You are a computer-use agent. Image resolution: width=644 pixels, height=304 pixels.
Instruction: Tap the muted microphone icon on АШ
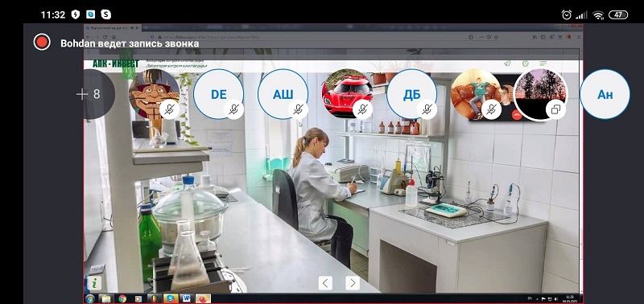coord(298,109)
